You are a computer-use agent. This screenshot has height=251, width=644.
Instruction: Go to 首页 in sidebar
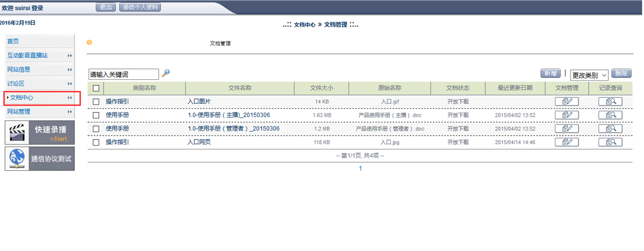coord(13,42)
